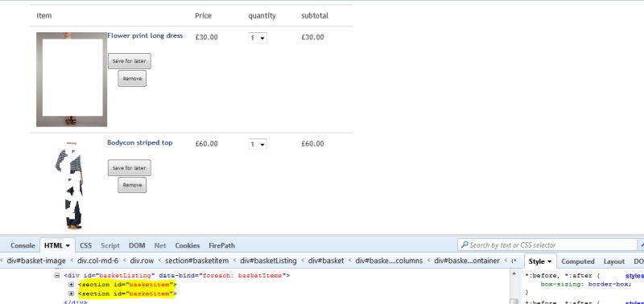The width and height of the screenshot is (644, 304).
Task: Click the HTML panel vertical scrollbar up arrow
Action: (x=514, y=273)
